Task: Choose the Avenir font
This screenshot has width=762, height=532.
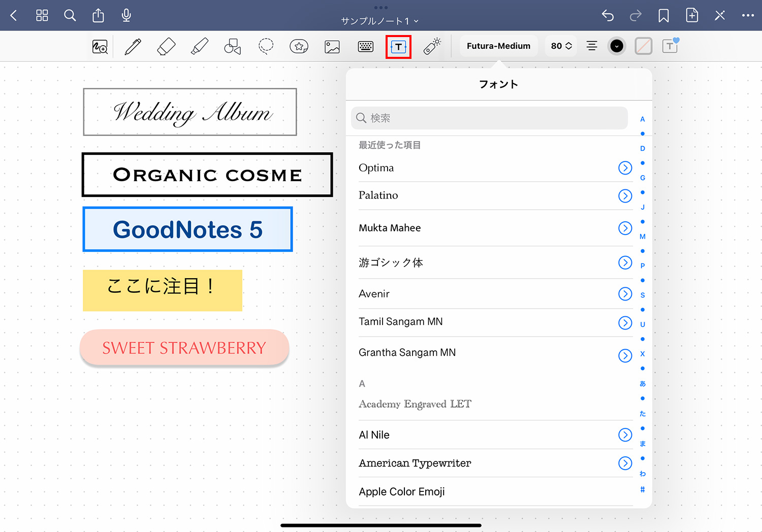Action: pyautogui.click(x=374, y=294)
